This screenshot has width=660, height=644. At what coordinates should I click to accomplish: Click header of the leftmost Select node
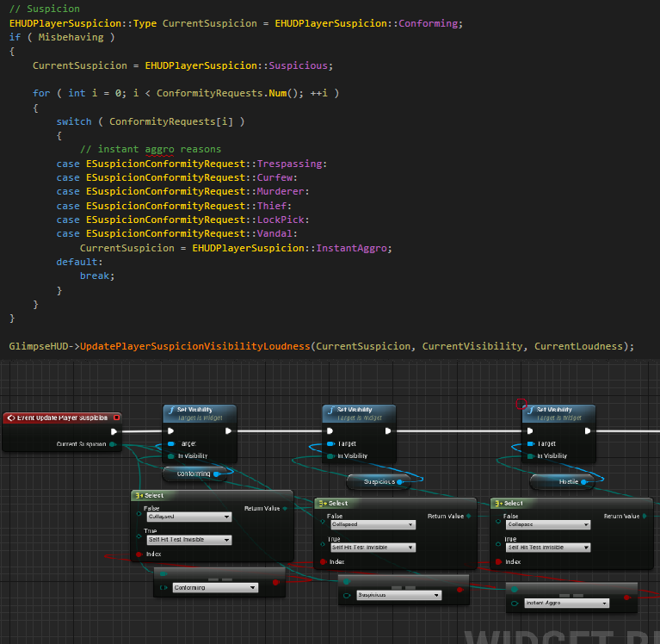click(x=212, y=496)
